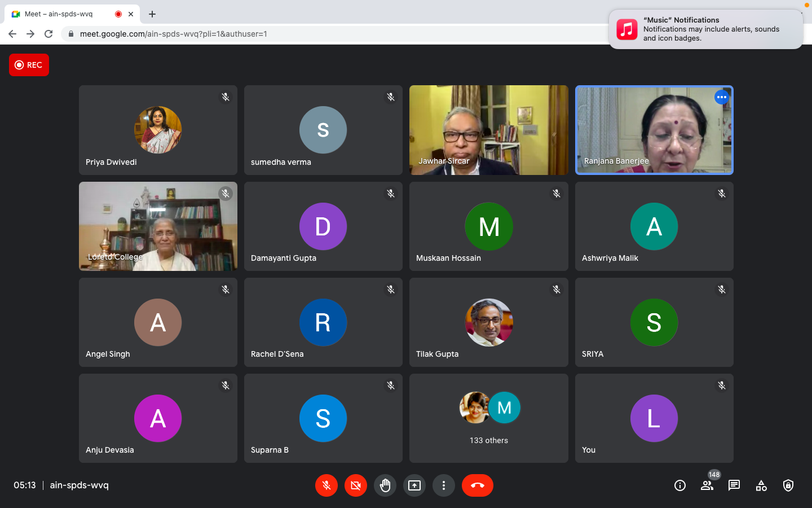Click the REC recording indicator
The image size is (812, 508).
point(29,65)
